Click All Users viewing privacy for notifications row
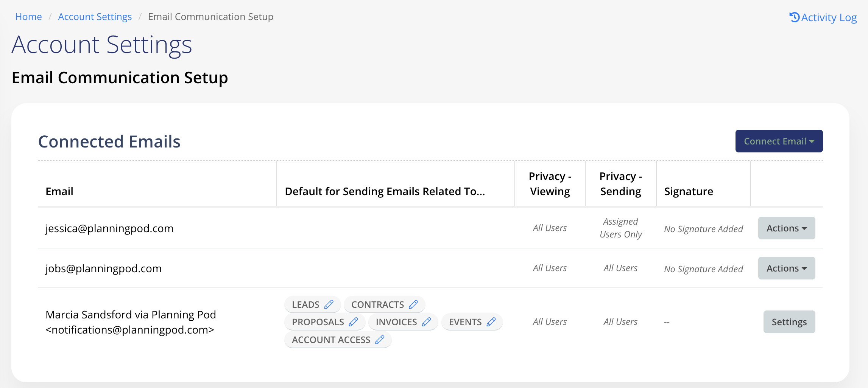 point(550,322)
